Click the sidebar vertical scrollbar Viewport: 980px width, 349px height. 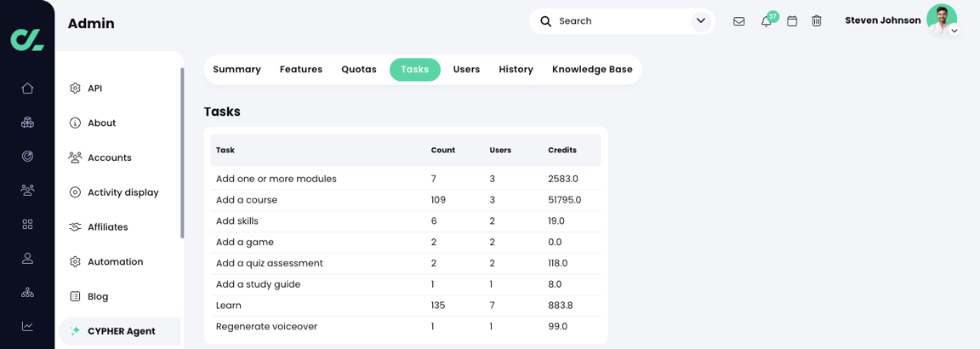182,153
